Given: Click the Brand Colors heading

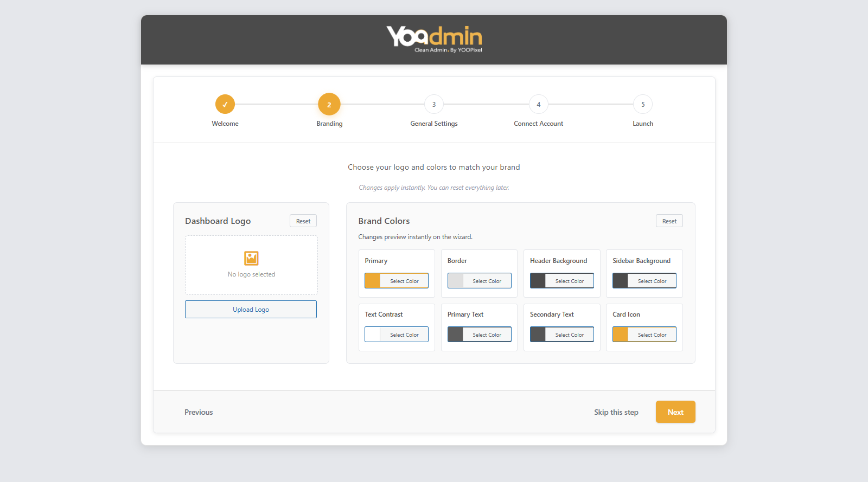Looking at the screenshot, I should pyautogui.click(x=384, y=221).
